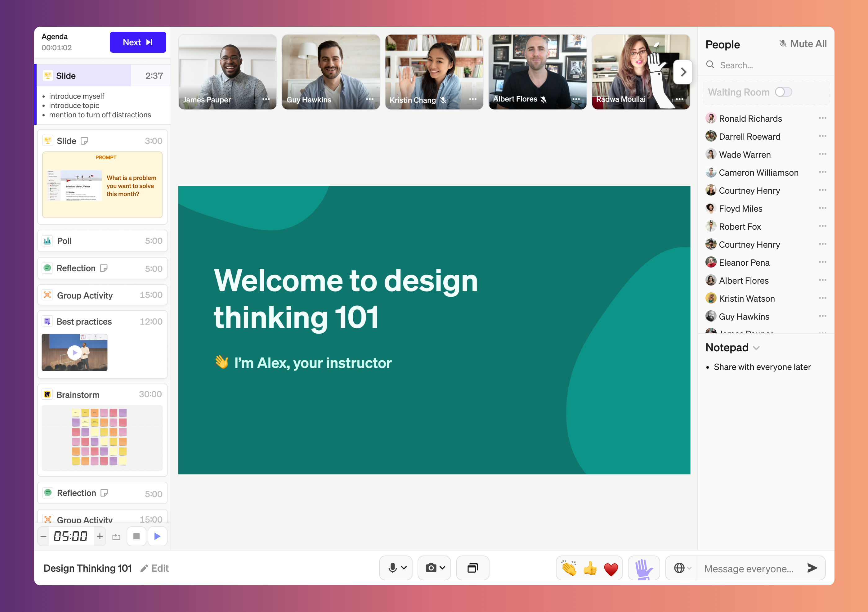Toggle the Waiting Room switch
The height and width of the screenshot is (612, 868).
(784, 92)
